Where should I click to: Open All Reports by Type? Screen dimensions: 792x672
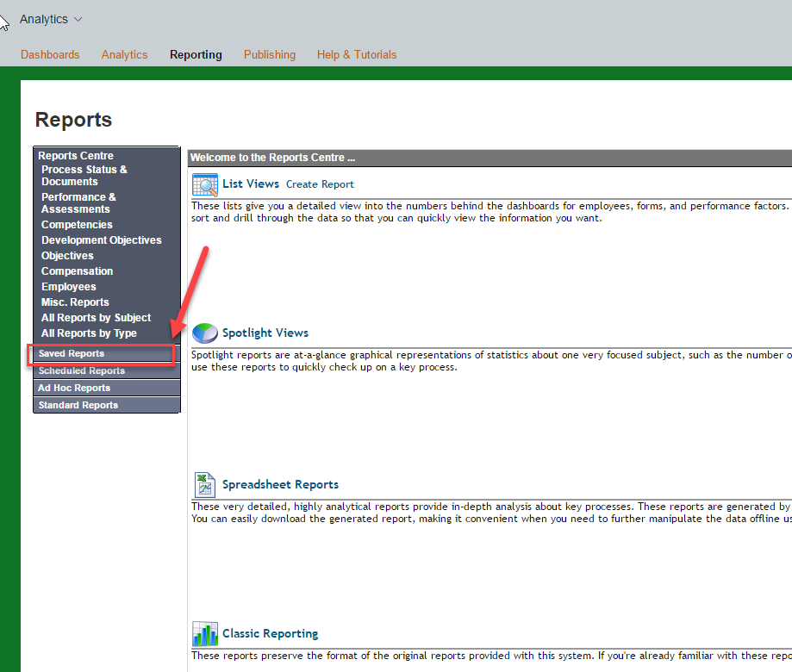[89, 333]
